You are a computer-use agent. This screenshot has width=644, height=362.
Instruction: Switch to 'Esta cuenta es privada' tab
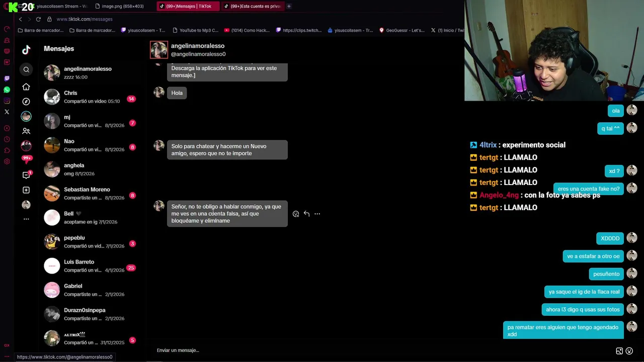(254, 6)
